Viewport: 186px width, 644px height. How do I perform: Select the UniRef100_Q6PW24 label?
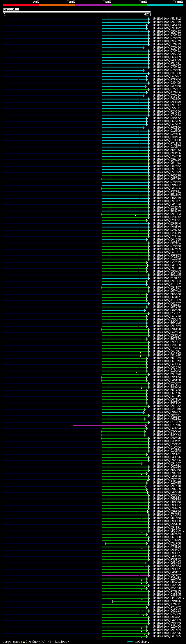(x=167, y=534)
